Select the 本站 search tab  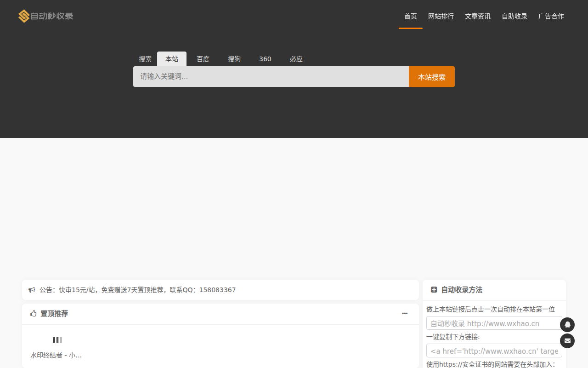coord(172,59)
